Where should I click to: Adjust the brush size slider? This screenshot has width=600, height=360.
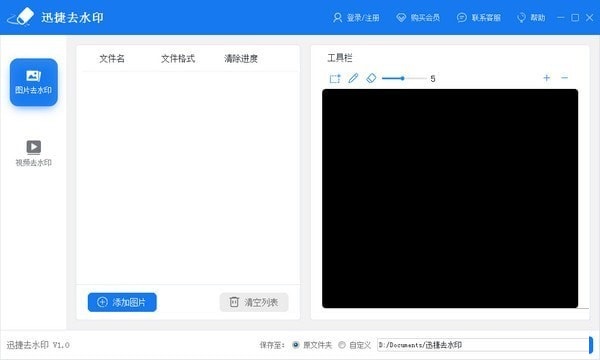click(x=404, y=78)
